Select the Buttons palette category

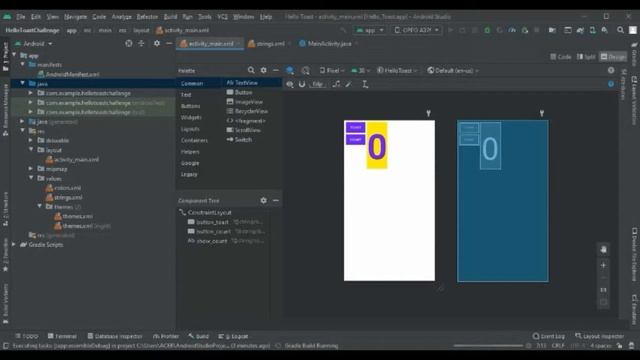tap(191, 106)
